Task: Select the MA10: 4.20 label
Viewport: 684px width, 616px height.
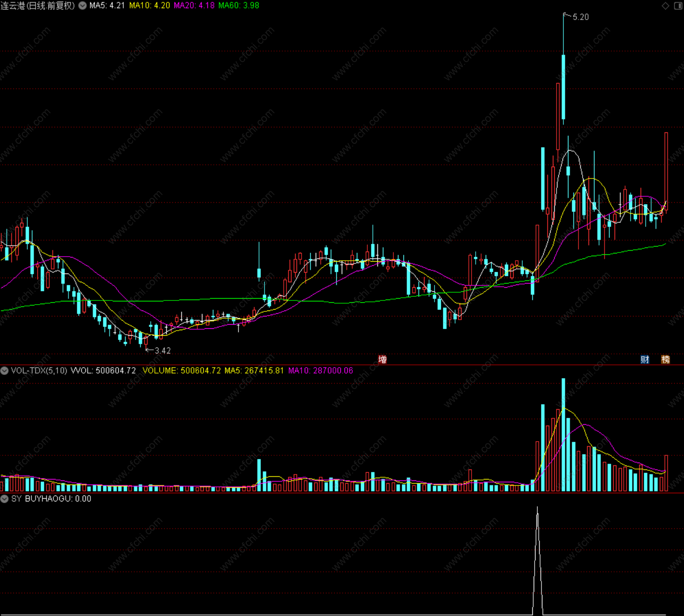Action: click(x=149, y=5)
